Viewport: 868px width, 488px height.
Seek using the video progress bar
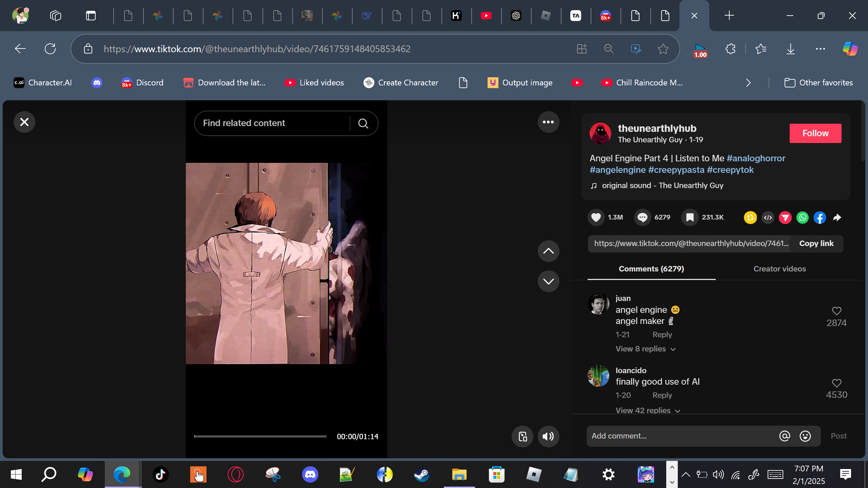pyautogui.click(x=260, y=436)
